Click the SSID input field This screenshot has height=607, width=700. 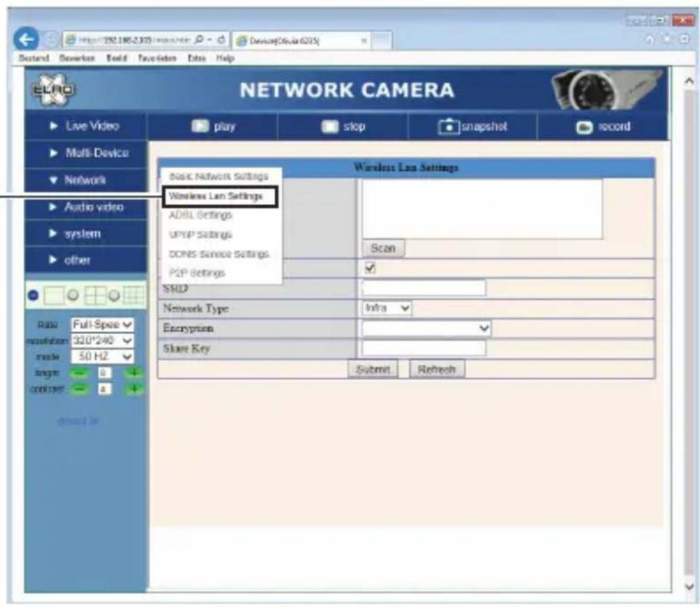tap(424, 288)
